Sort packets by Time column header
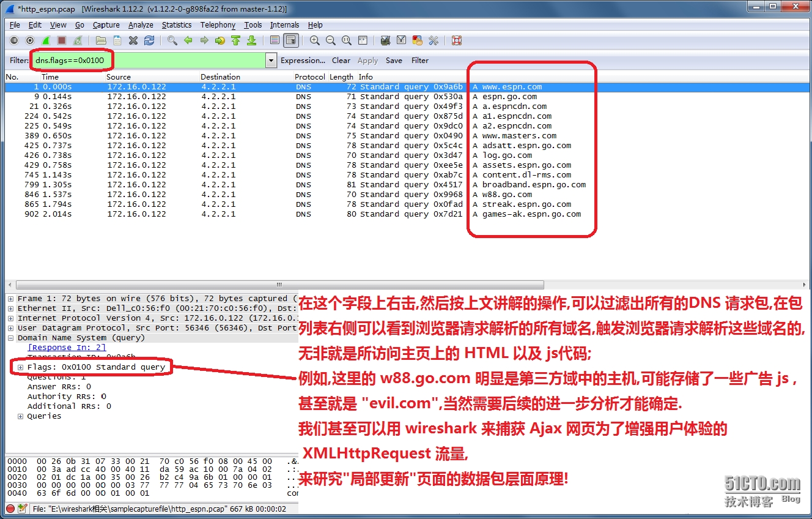The width and height of the screenshot is (812, 519). pyautogui.click(x=50, y=77)
